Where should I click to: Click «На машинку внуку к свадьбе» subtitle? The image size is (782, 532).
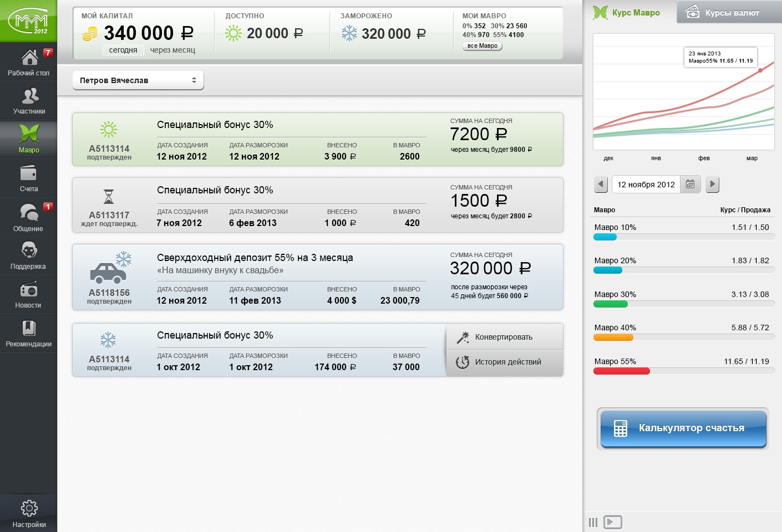pos(220,270)
